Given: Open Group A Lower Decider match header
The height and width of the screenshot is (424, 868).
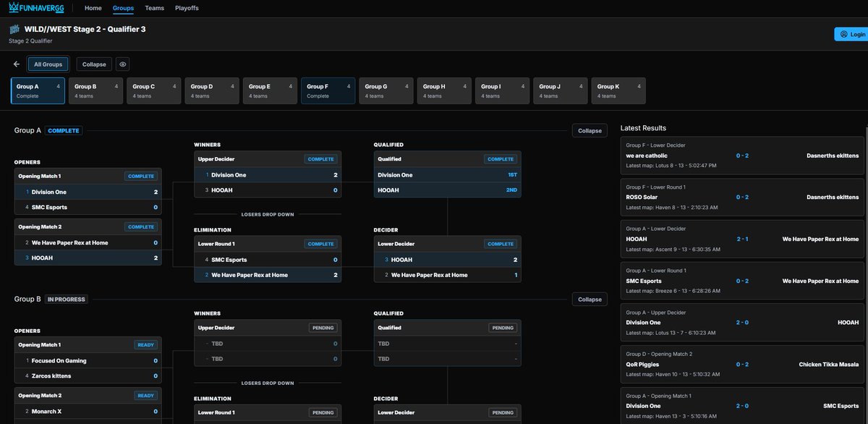Looking at the screenshot, I should point(448,244).
